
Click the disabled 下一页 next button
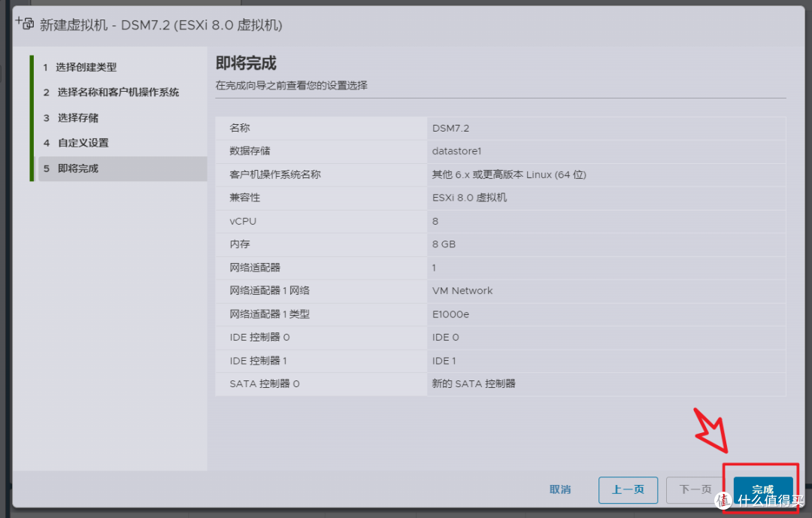[695, 489]
